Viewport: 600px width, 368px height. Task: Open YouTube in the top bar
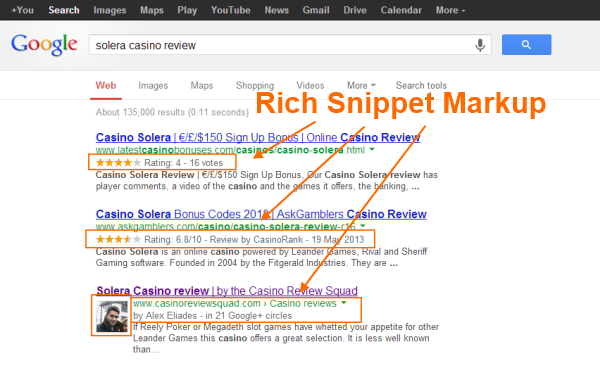point(231,10)
